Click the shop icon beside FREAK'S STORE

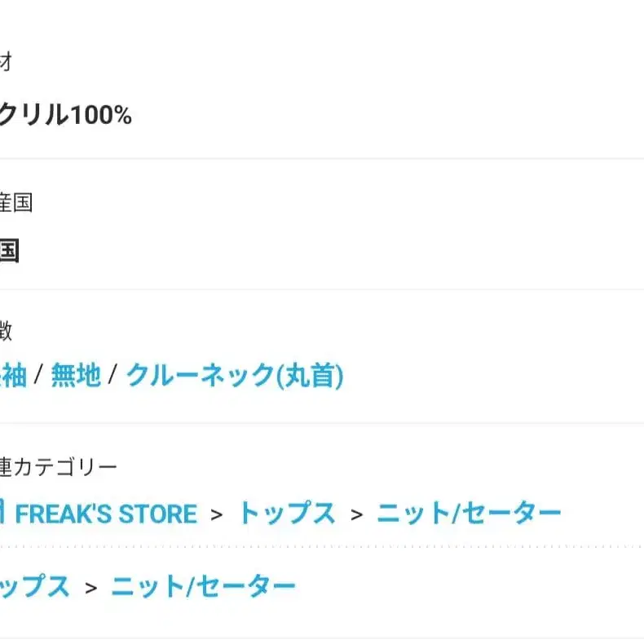coord(3,514)
